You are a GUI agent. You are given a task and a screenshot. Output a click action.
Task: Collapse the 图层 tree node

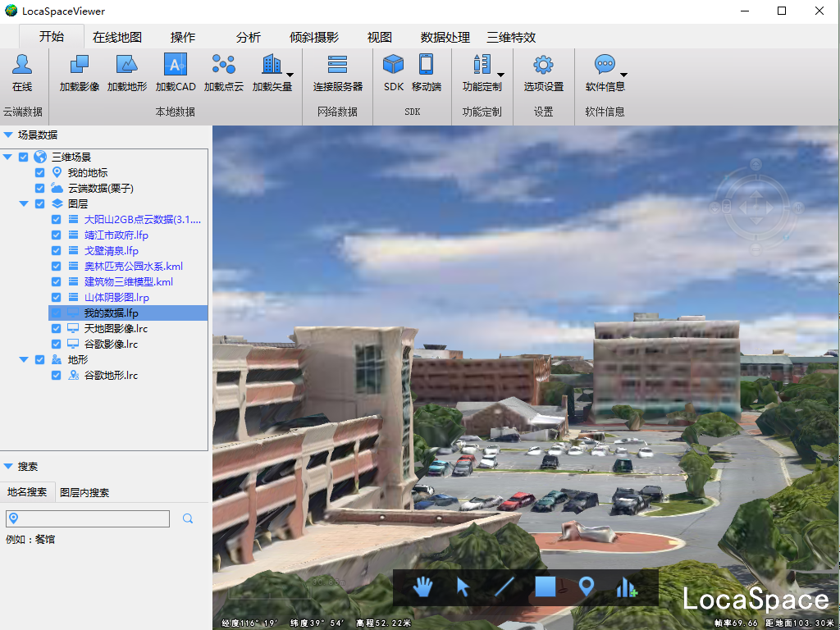[x=24, y=203]
